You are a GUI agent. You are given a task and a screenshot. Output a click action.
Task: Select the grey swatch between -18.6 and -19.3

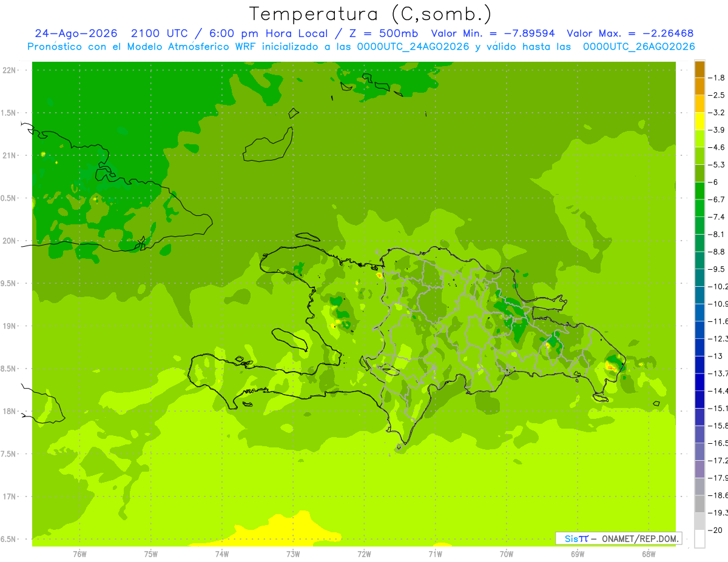pyautogui.click(x=699, y=504)
